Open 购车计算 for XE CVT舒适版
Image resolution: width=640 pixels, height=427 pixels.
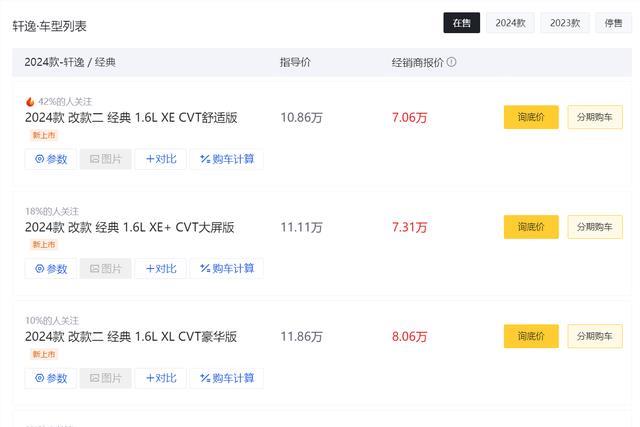click(227, 159)
